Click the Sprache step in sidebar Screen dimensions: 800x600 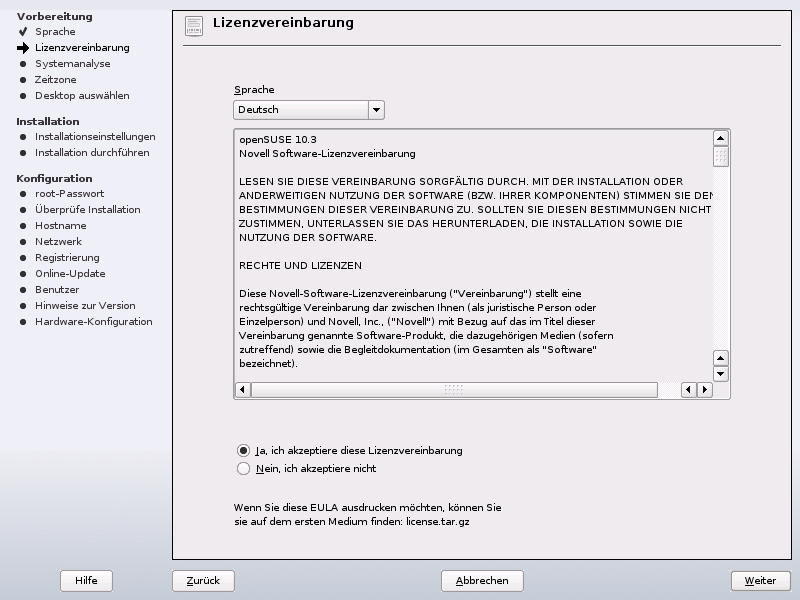[55, 32]
